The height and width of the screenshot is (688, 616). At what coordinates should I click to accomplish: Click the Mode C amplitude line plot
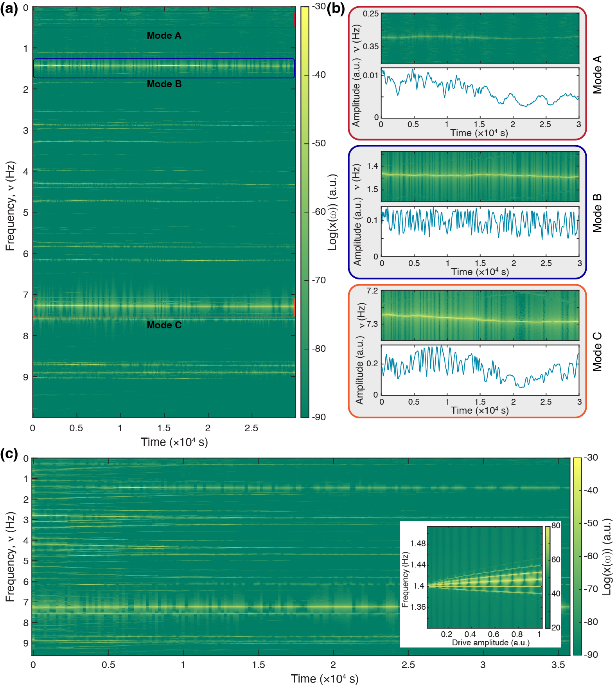click(480, 370)
